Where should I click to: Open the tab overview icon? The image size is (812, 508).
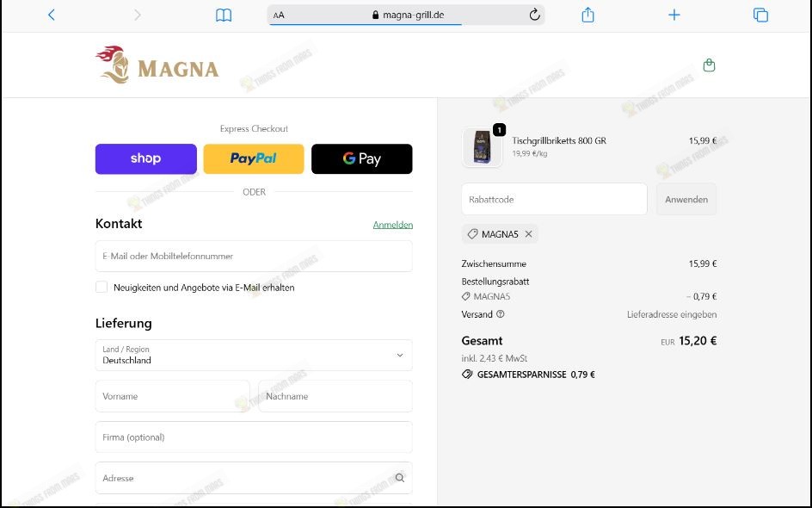760,14
